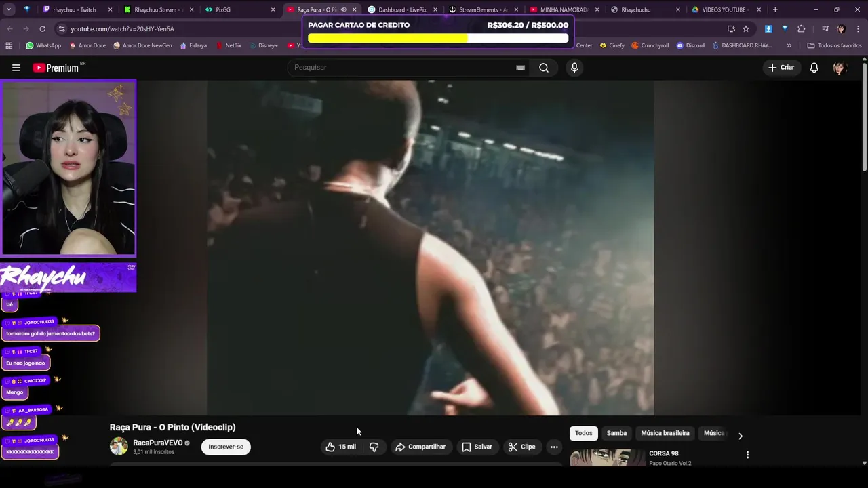The width and height of the screenshot is (868, 488).
Task: Close the Raça Pura tab
Action: (x=354, y=9)
